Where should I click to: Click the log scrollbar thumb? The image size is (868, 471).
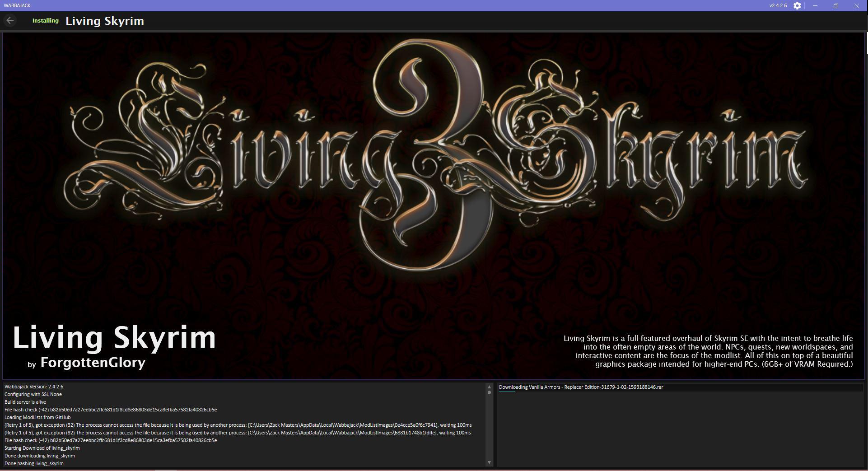point(489,392)
